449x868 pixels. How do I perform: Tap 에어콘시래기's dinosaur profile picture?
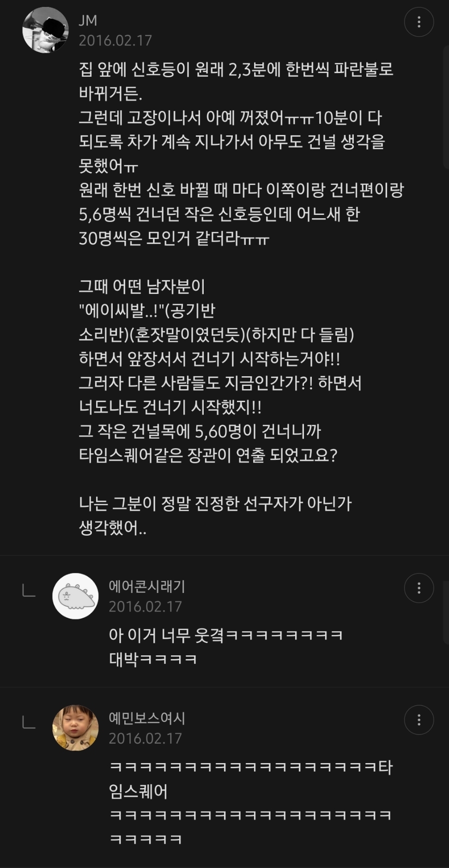pyautogui.click(x=75, y=596)
